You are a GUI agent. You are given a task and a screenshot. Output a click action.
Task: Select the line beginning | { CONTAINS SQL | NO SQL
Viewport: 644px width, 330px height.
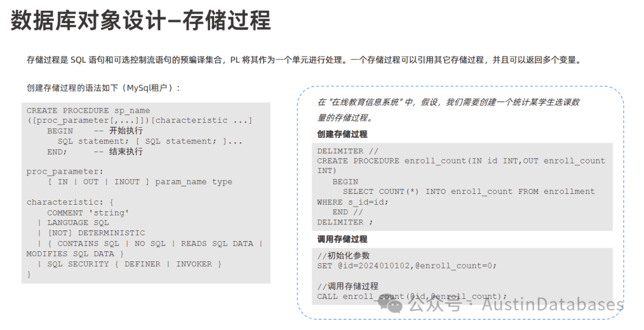[x=150, y=243]
